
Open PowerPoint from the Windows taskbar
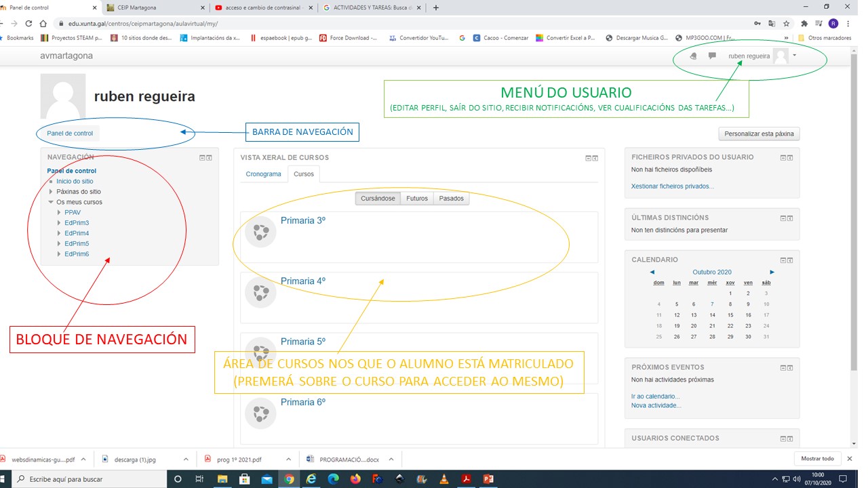[488, 479]
